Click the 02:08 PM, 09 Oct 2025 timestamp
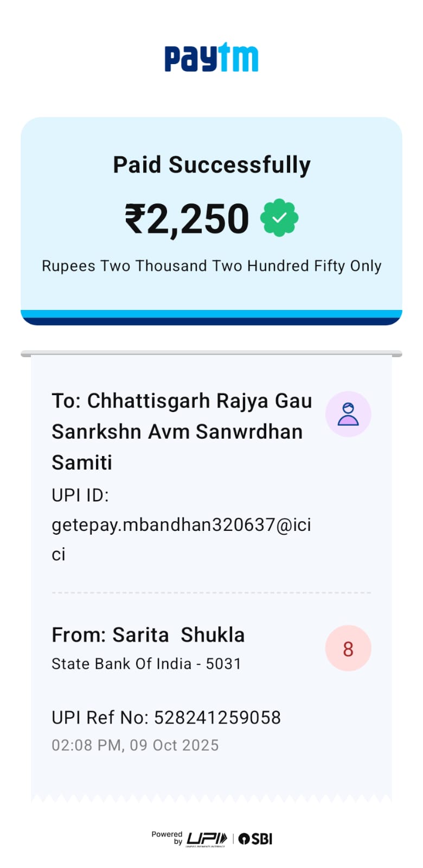Viewport: 423px width, 868px height. click(135, 745)
